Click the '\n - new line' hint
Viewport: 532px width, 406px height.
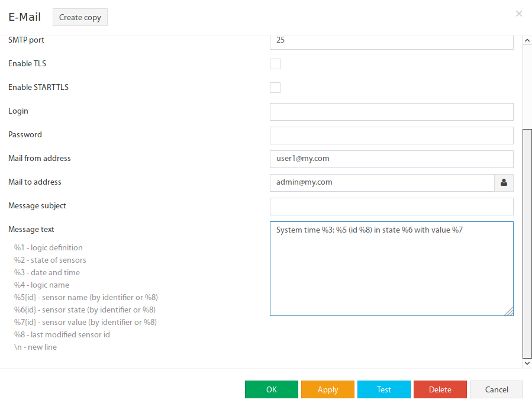[x=36, y=347]
